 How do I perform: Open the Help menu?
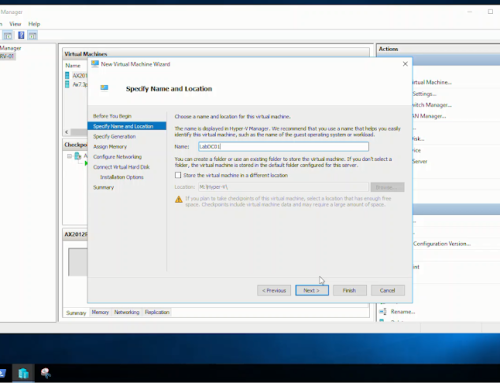34,24
